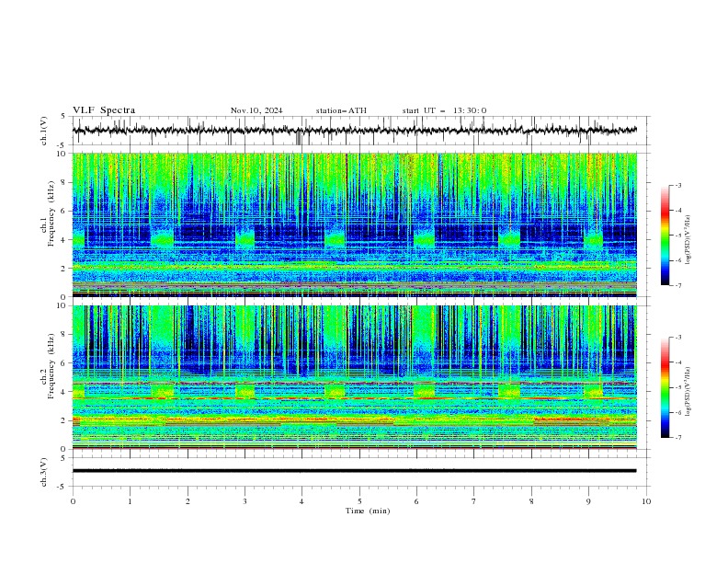Screen dimensions: 728x563
Task: Click tick label "7" on the Time axis
Action: pyautogui.click(x=474, y=501)
